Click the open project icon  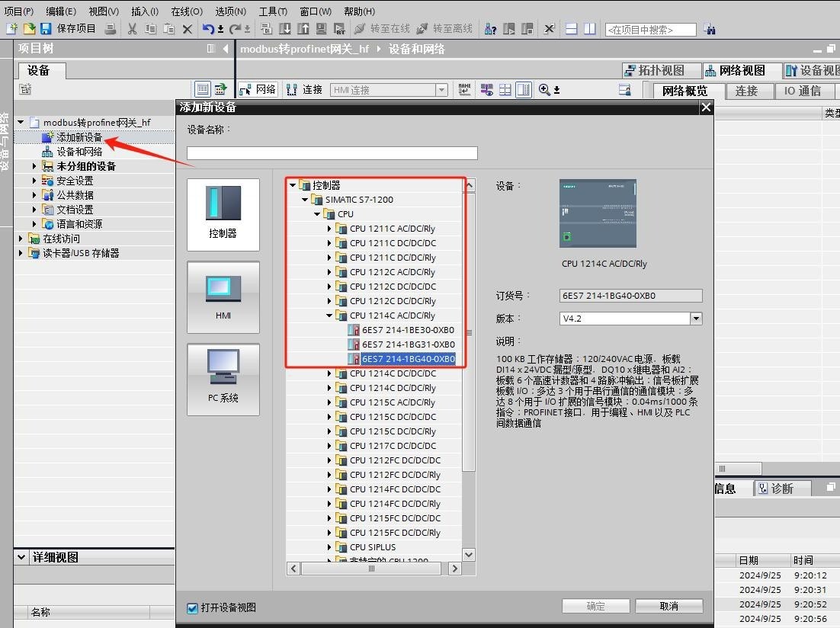[29, 28]
